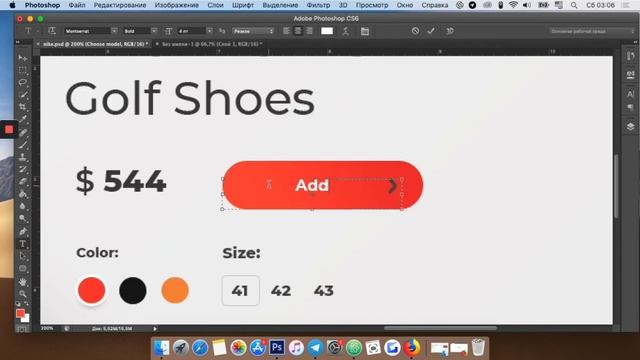Viewport: 640px width, 360px height.
Task: Open the Layers panel icon
Action: [630, 127]
